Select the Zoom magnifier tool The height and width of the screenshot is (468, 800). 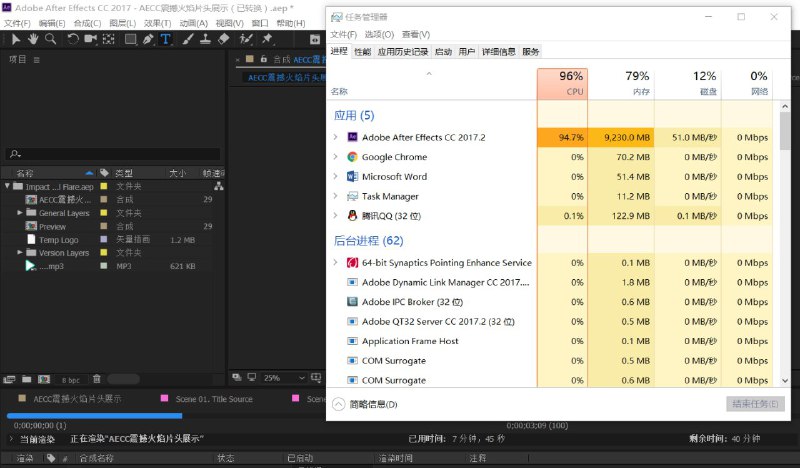coord(51,39)
